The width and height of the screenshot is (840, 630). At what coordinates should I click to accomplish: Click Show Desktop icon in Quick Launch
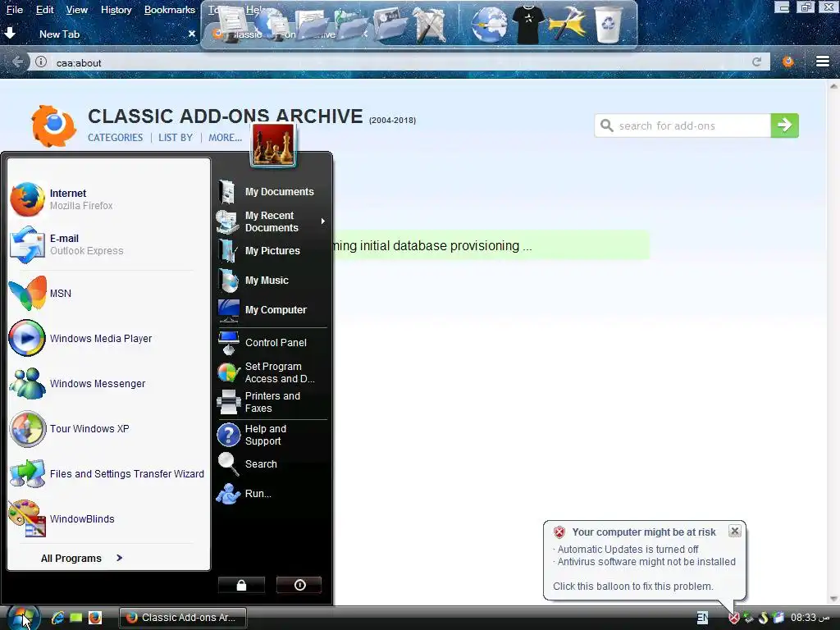(x=76, y=618)
